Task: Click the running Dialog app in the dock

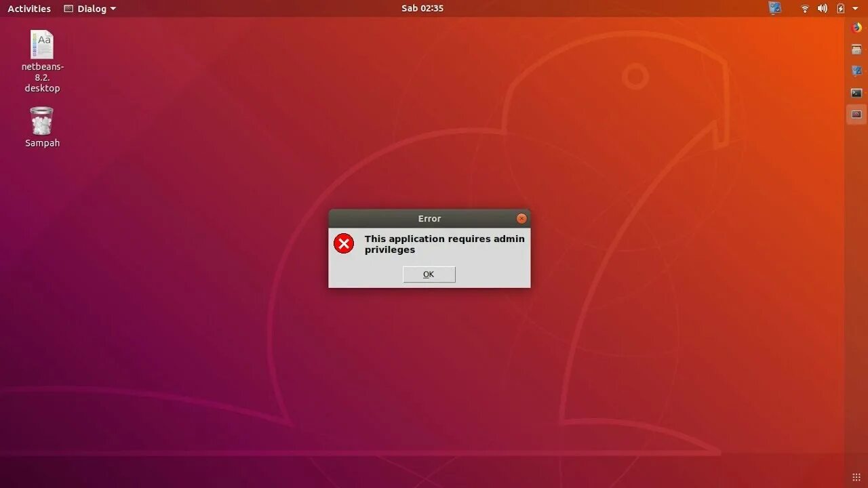Action: click(856, 115)
